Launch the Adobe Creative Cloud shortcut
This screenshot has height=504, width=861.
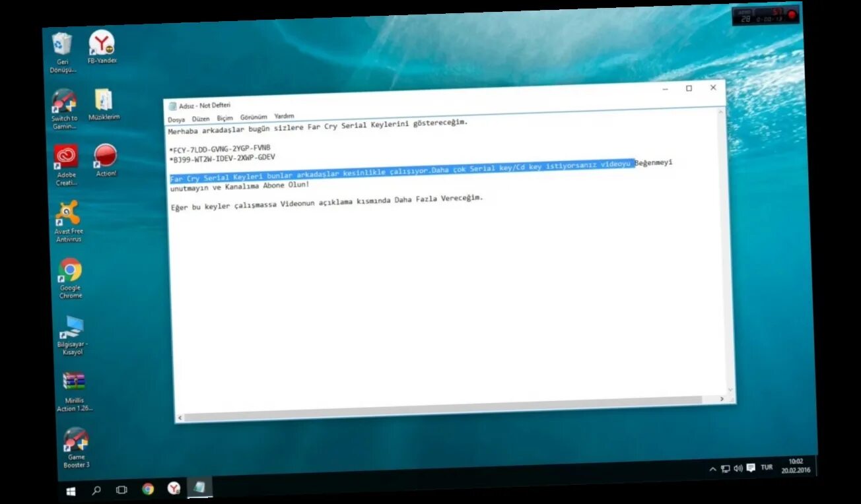click(66, 165)
